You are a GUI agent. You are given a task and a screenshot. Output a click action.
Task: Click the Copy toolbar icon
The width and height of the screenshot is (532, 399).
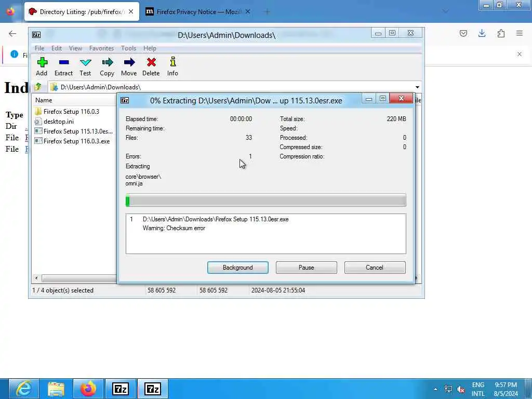tap(107, 67)
